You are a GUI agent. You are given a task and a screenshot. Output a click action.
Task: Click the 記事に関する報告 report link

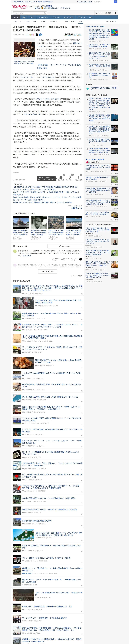19,180
